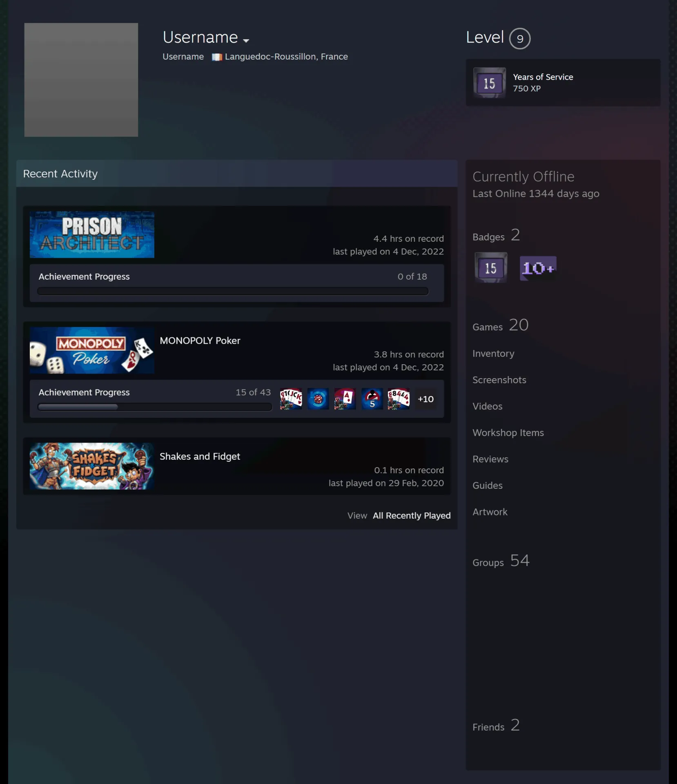Open the 15 Years of Service badge under Badges

pos(491,268)
